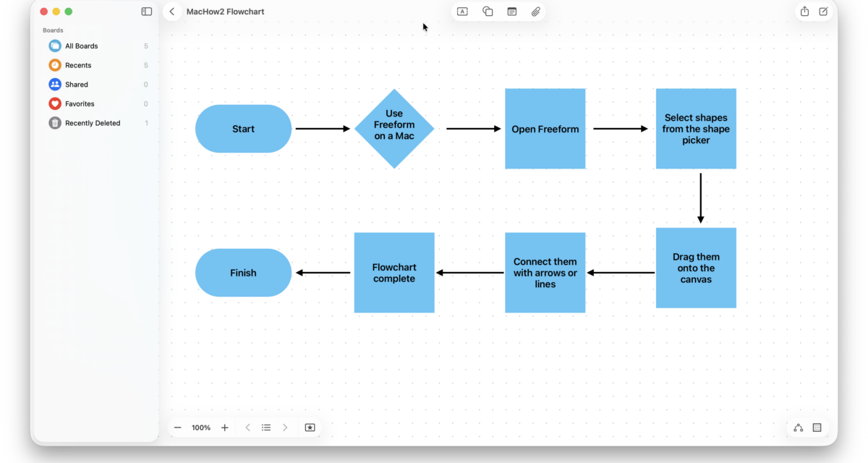Insert a text box from the toolbar
This screenshot has width=868, height=463.
(462, 12)
